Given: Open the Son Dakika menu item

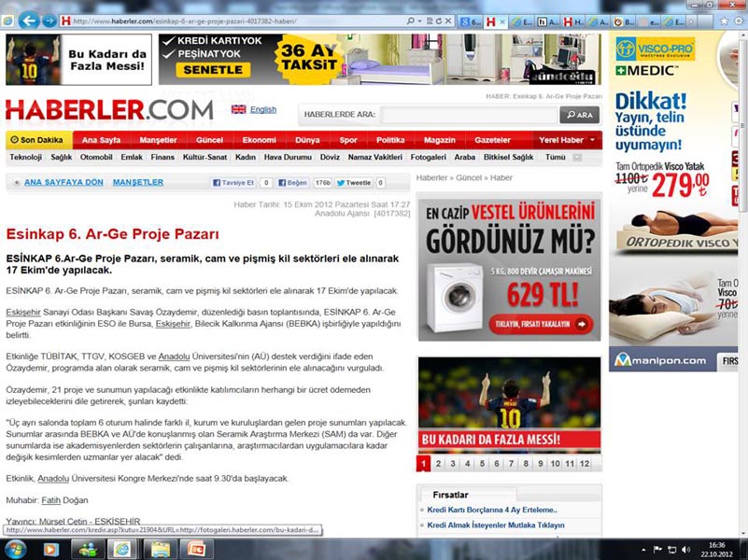Looking at the screenshot, I should pos(39,140).
